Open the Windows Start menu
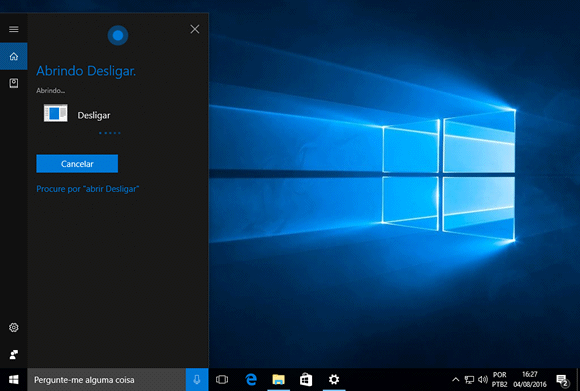 point(14,380)
